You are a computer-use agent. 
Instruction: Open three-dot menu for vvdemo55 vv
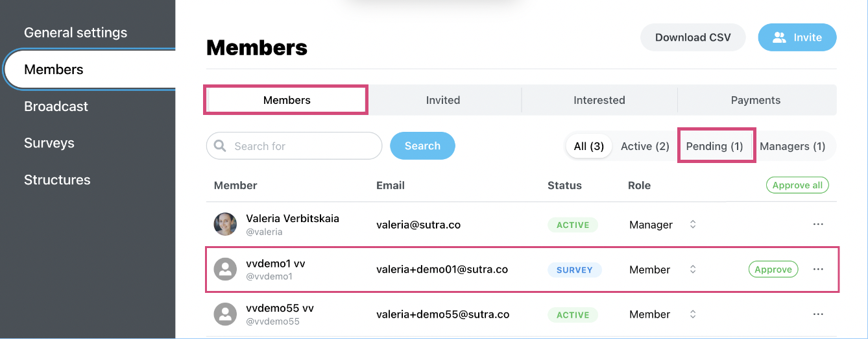click(818, 314)
